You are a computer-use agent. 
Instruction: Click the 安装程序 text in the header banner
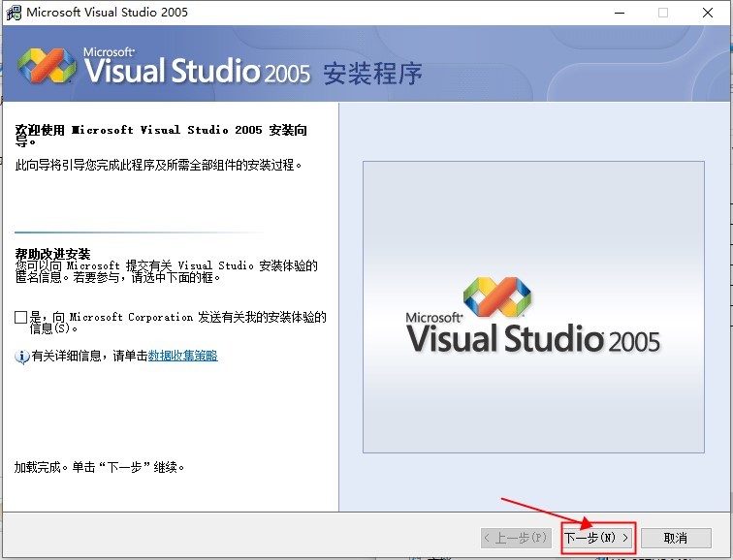[x=372, y=74]
